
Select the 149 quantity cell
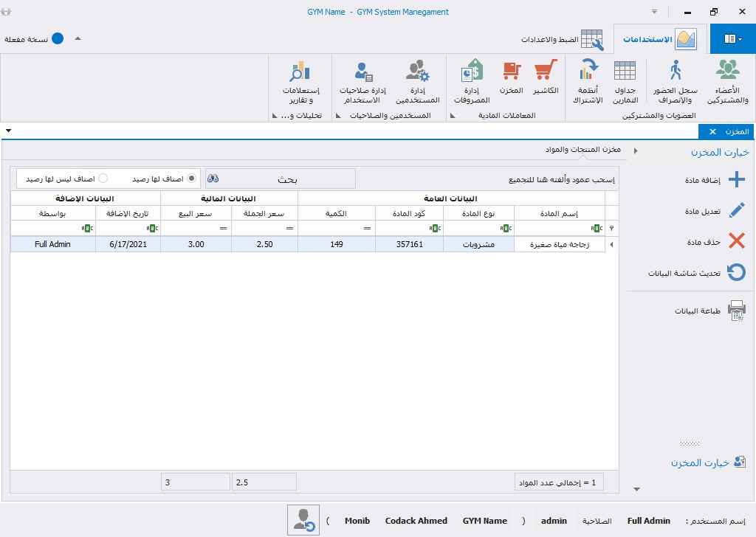pos(337,245)
